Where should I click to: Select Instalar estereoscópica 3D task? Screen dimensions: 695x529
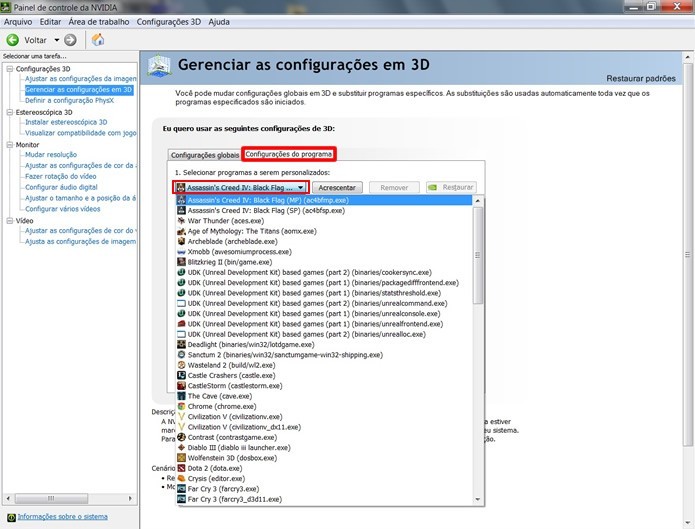coord(66,122)
